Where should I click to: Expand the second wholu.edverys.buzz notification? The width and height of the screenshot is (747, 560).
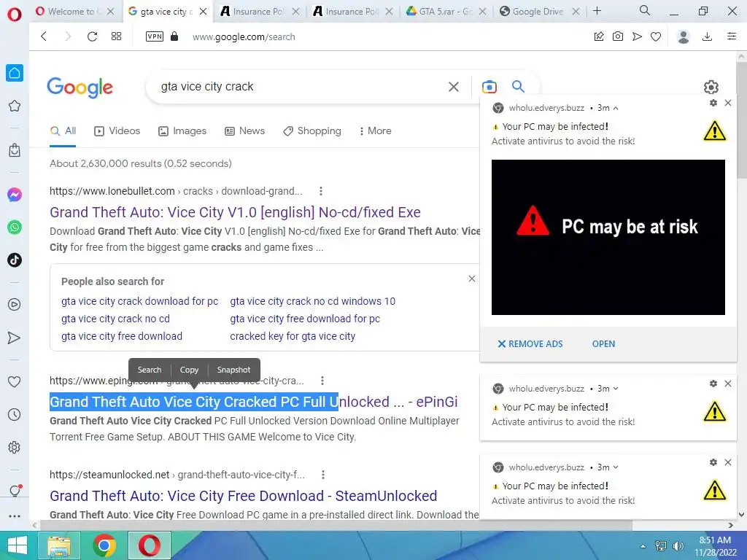(616, 389)
